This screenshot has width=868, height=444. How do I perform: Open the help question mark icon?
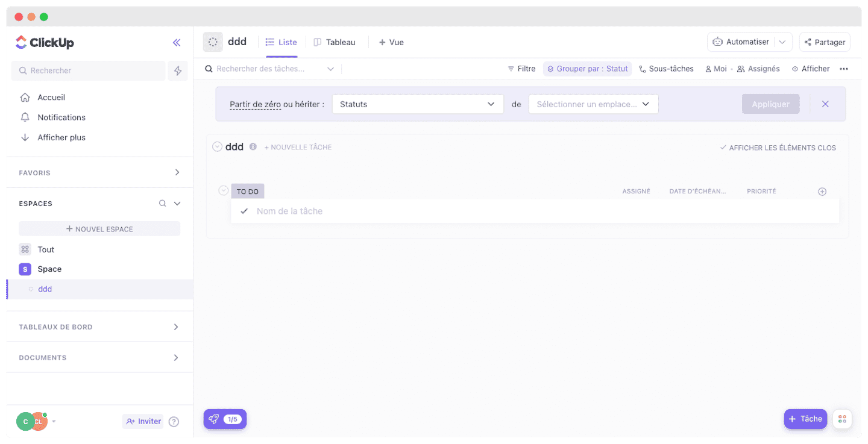pos(174,422)
